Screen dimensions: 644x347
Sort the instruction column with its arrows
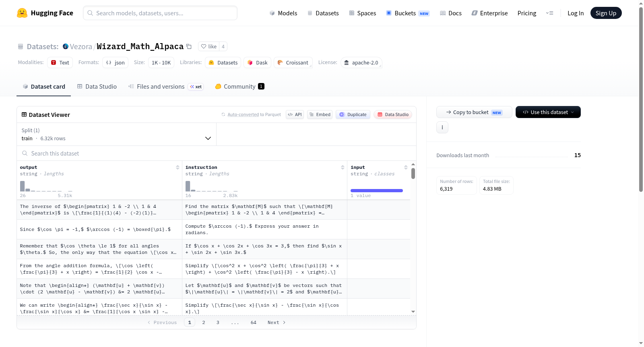[343, 167]
